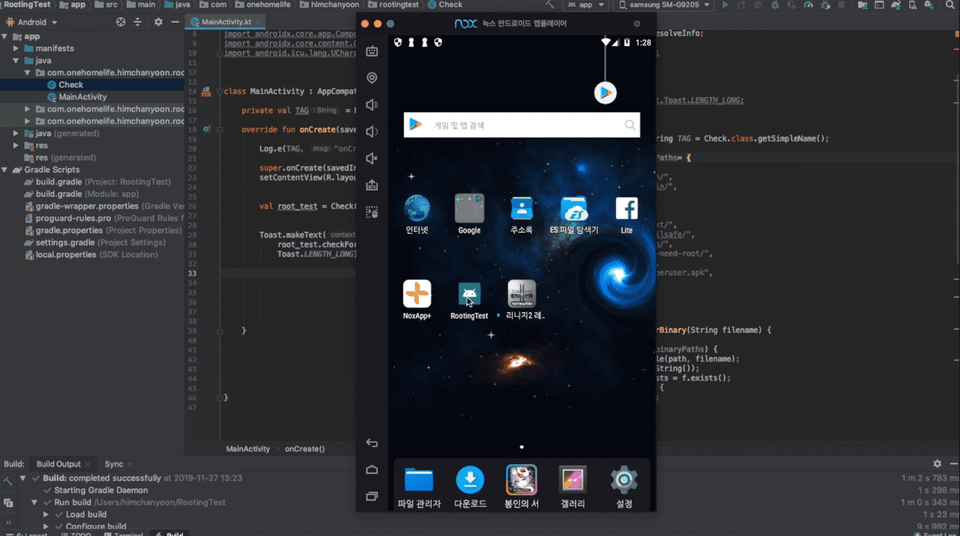The width and height of the screenshot is (960, 536).
Task: Click the Stop square icon in toolbar
Action: pos(842,4)
